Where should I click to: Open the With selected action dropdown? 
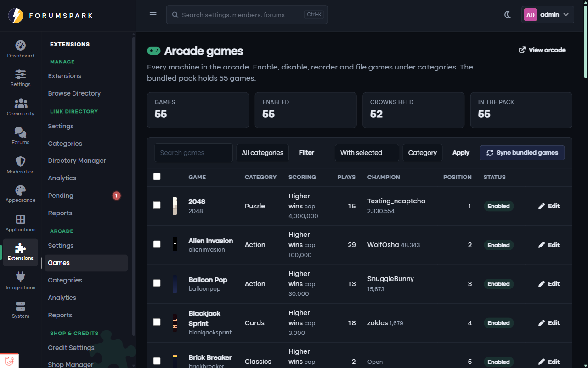coord(367,153)
